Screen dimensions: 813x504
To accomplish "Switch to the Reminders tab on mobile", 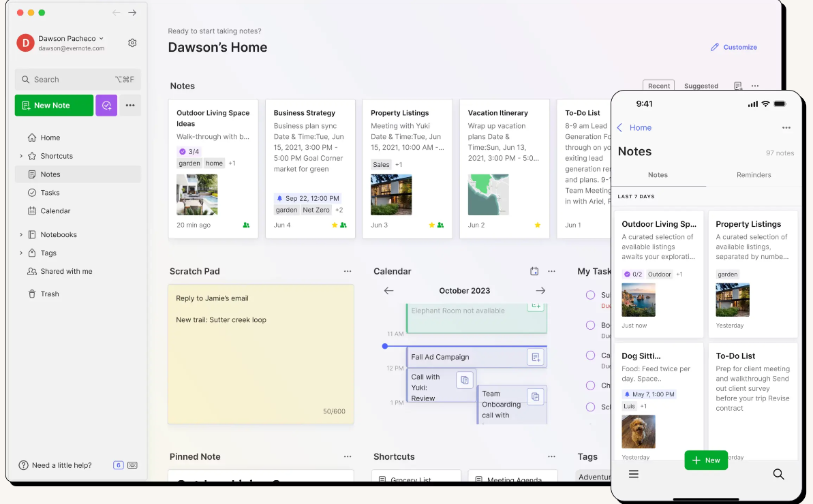I will click(x=753, y=175).
